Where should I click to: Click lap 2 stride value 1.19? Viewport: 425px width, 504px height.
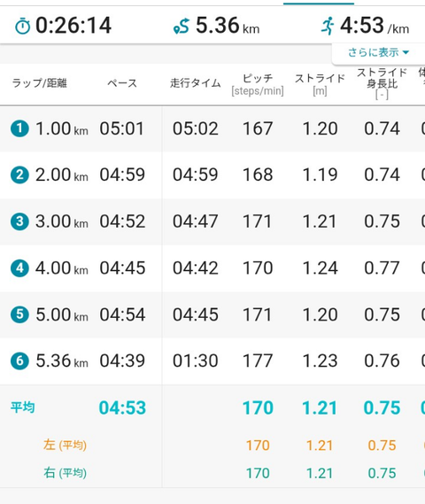click(320, 174)
